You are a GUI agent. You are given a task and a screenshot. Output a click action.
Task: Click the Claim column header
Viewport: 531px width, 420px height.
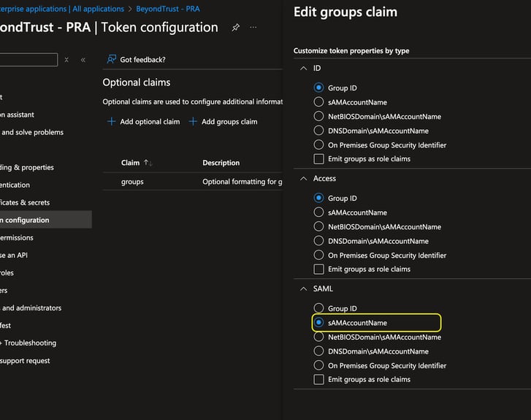coord(131,163)
